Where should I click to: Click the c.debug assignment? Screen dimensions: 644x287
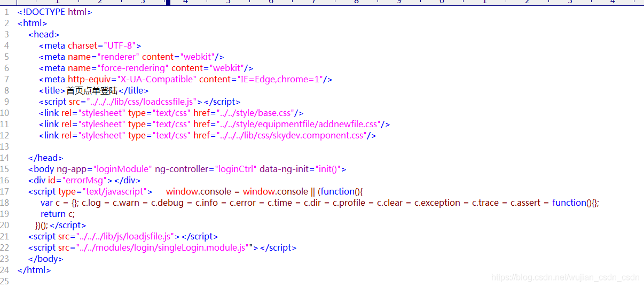click(x=167, y=203)
